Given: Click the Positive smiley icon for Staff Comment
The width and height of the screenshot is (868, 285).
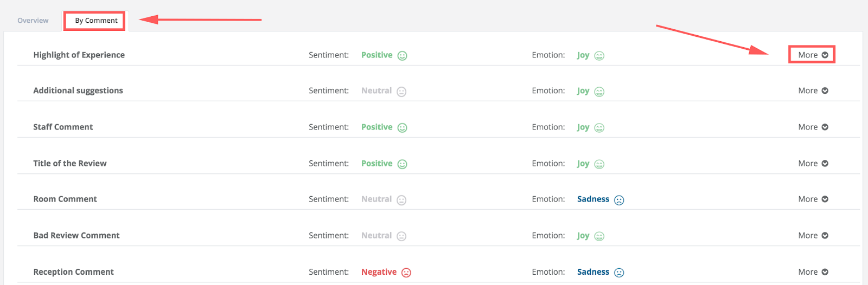Looking at the screenshot, I should click(402, 127).
